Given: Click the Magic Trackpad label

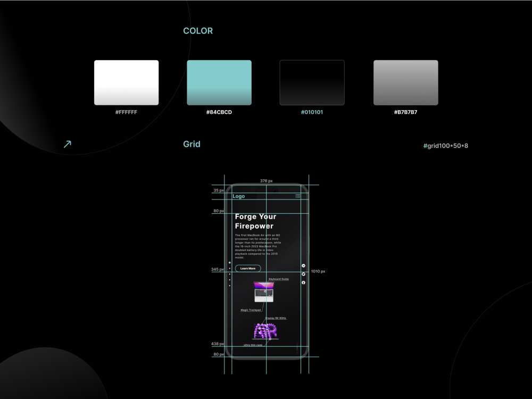Looking at the screenshot, I should pos(251,310).
